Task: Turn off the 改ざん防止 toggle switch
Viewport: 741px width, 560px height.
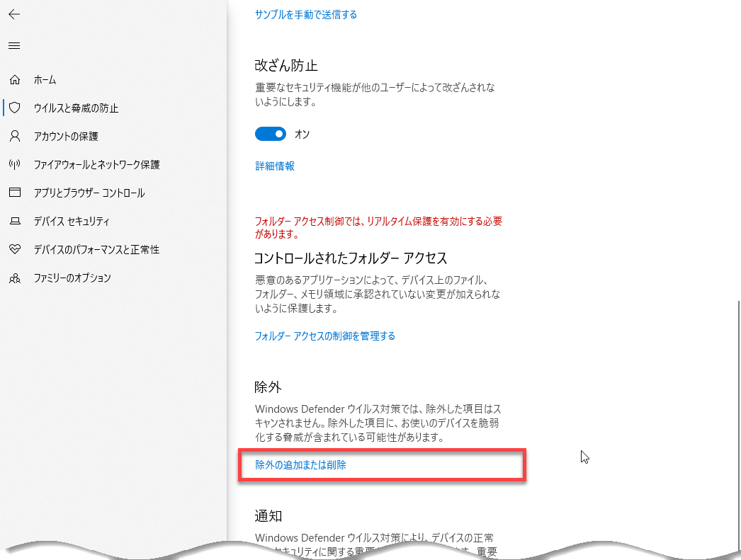Action: (x=270, y=134)
